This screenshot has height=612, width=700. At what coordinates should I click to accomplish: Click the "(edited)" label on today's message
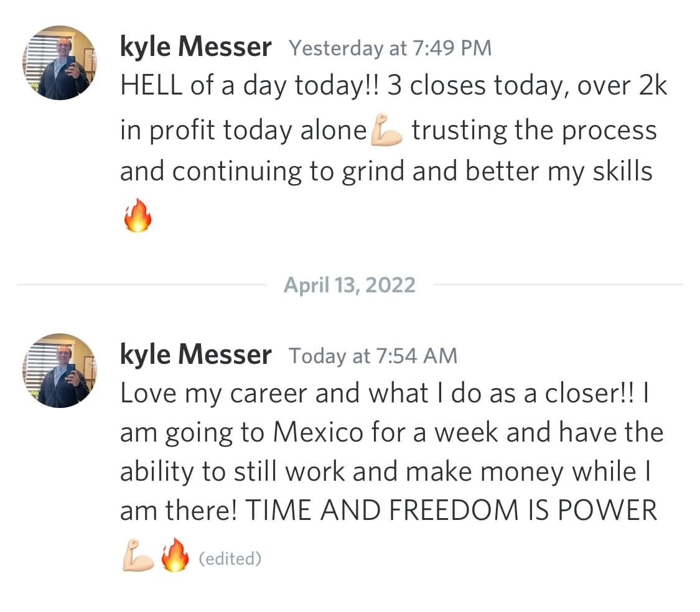point(230,559)
